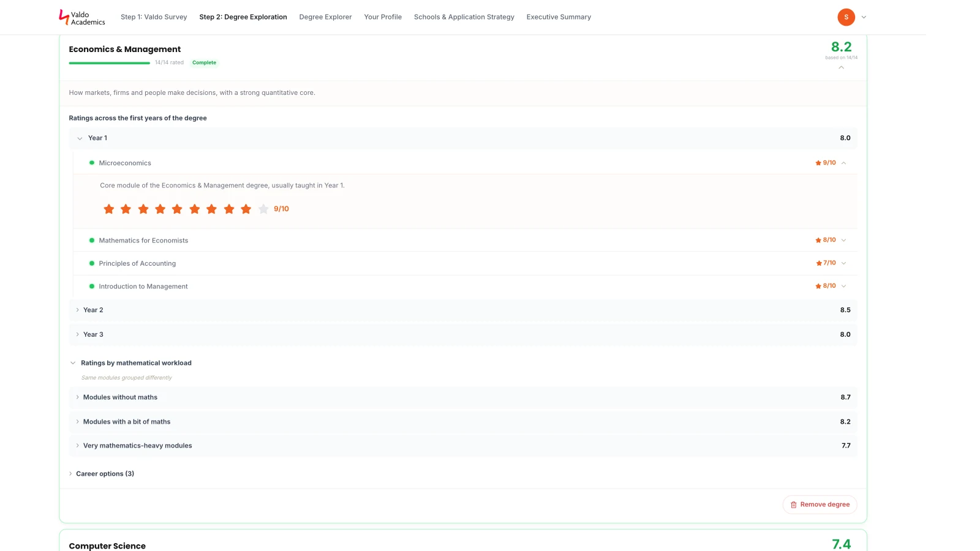Open Executive Summary

pyautogui.click(x=559, y=17)
